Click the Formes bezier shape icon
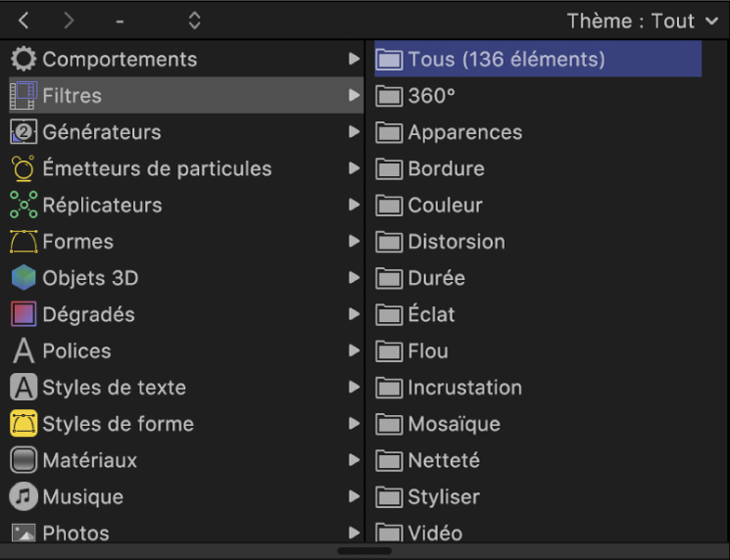Viewport: 730px width, 560px height. 24,242
